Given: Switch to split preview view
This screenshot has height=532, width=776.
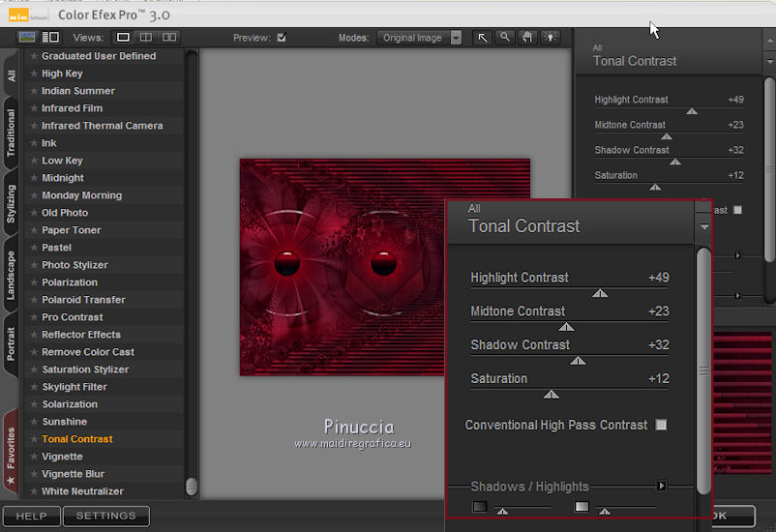Looking at the screenshot, I should [x=146, y=38].
